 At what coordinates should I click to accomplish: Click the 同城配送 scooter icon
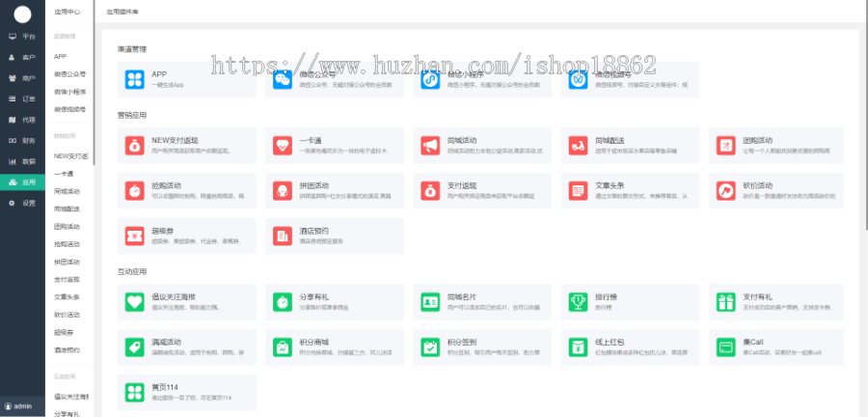coord(578,146)
